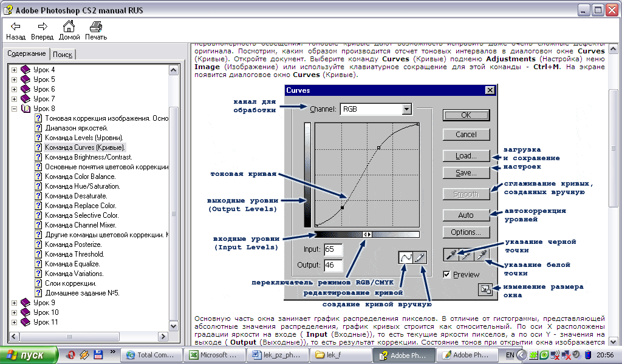Open lek_pz_ph... Word taskbar button
Viewport: 622px width, 364px height.
click(x=277, y=355)
